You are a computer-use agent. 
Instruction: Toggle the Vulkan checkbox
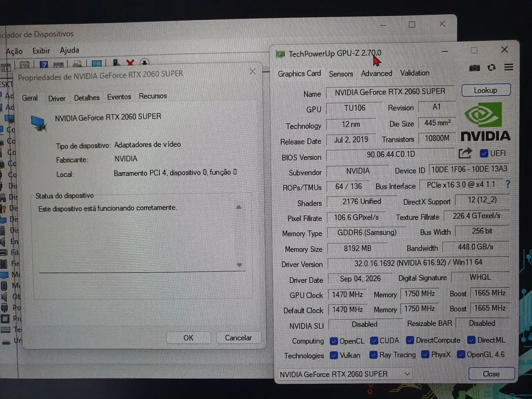334,355
